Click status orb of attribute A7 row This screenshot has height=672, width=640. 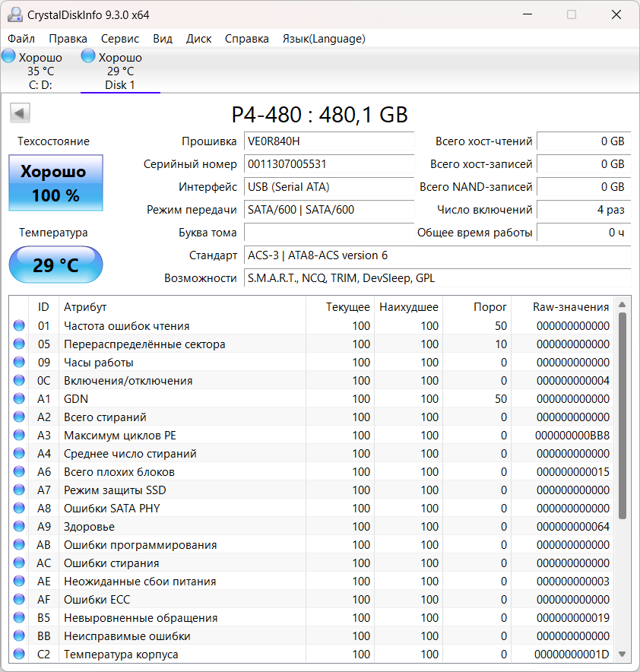(19, 490)
